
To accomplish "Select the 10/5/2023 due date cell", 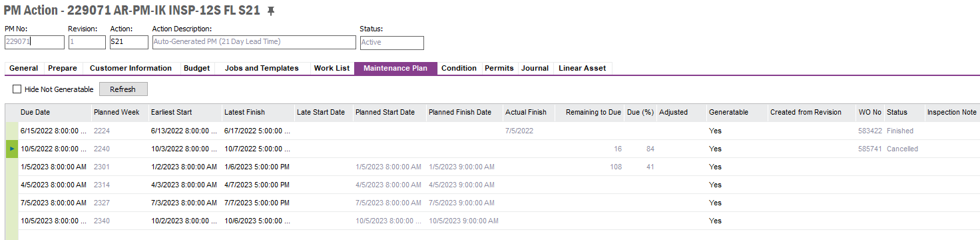I will [55, 221].
